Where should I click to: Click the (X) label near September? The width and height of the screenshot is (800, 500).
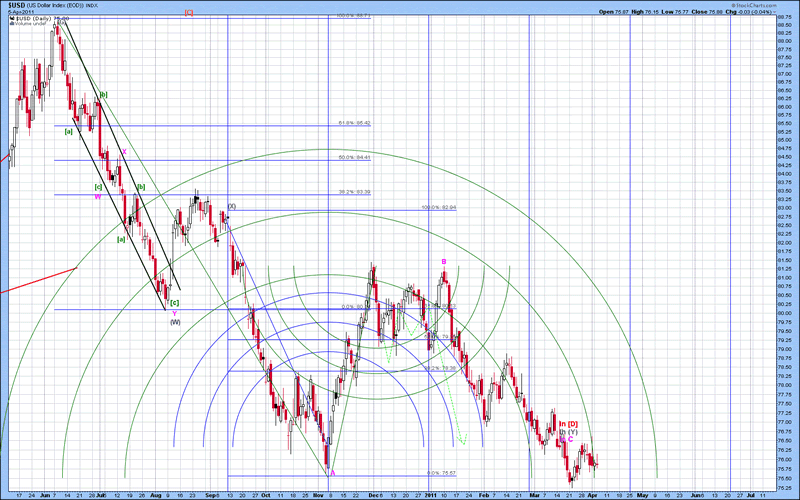coord(232,206)
